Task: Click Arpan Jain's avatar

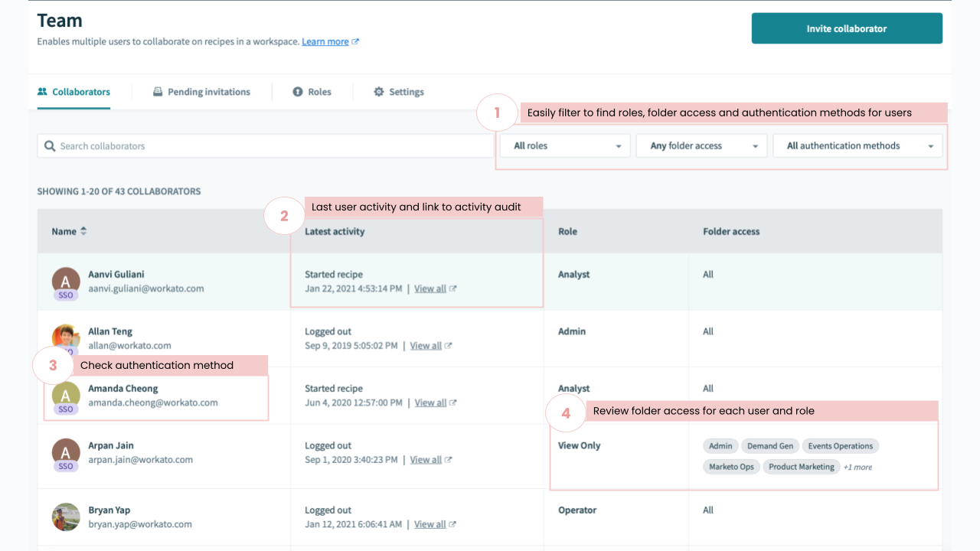Action: 66,452
